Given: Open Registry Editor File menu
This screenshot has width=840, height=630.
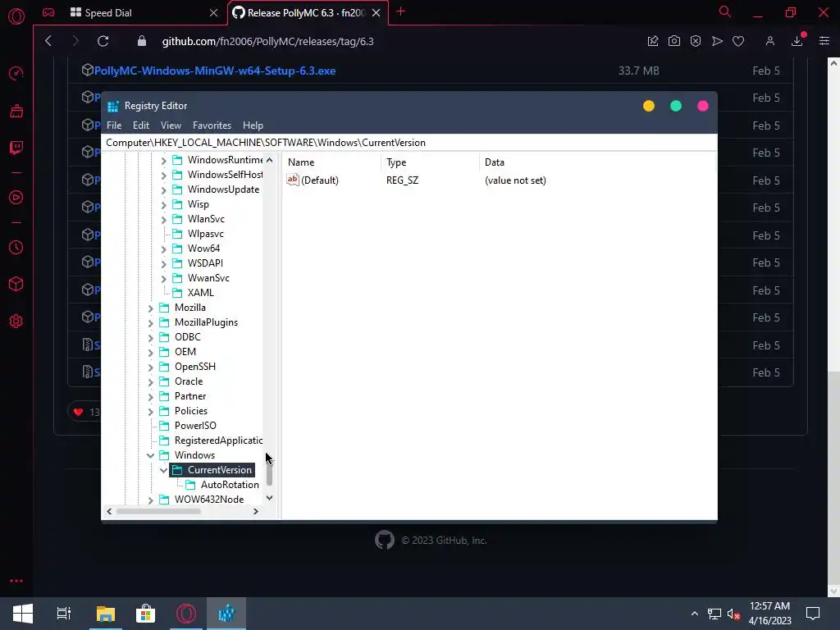Looking at the screenshot, I should 114,126.
